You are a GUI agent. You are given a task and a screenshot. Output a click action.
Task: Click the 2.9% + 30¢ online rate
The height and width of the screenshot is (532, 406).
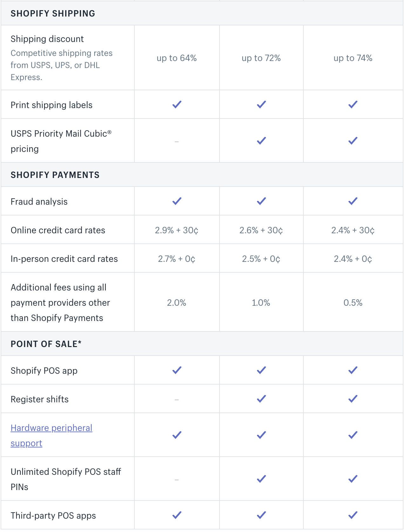177,230
